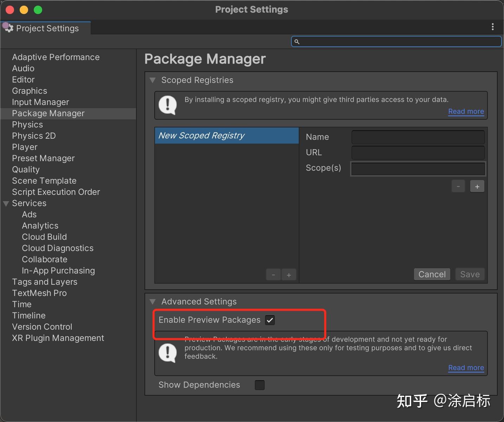Collapse the Advanced Settings section
504x422 pixels.
[153, 301]
